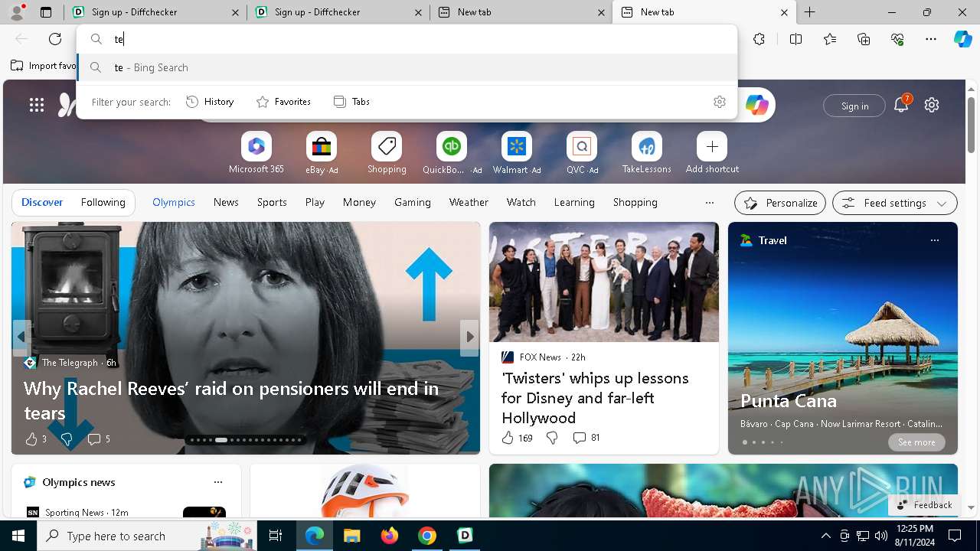Open the new tab plus button

(809, 12)
